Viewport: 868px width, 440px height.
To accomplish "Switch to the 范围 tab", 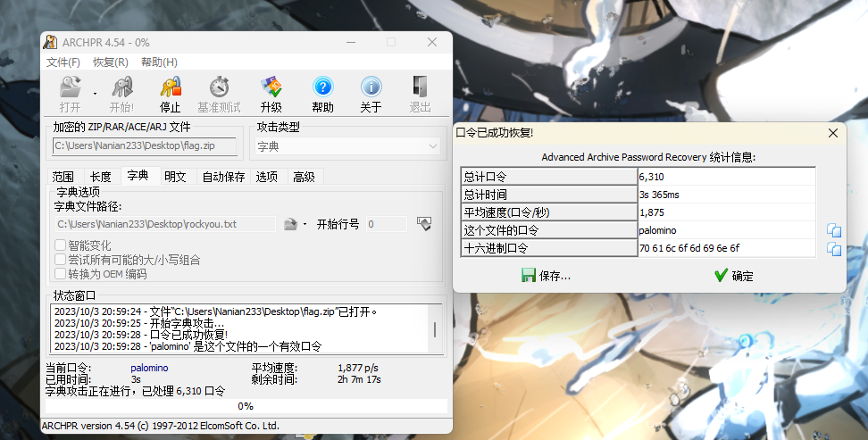I will click(63, 177).
